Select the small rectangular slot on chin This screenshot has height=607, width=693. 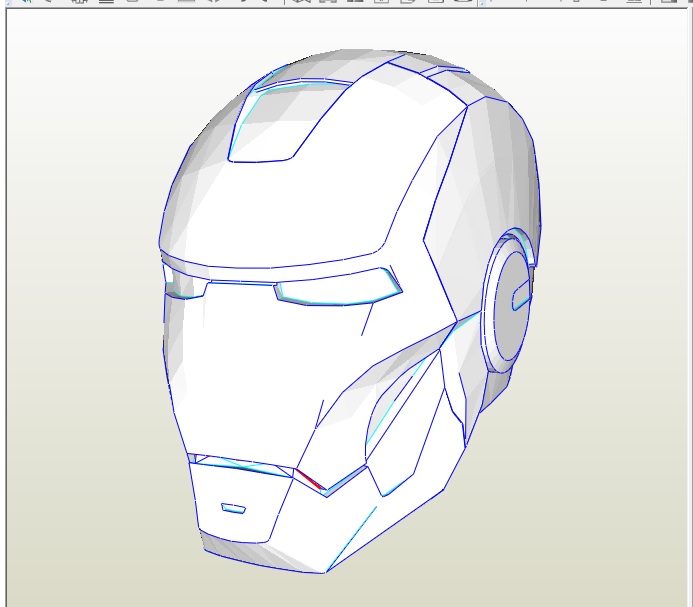click(233, 508)
